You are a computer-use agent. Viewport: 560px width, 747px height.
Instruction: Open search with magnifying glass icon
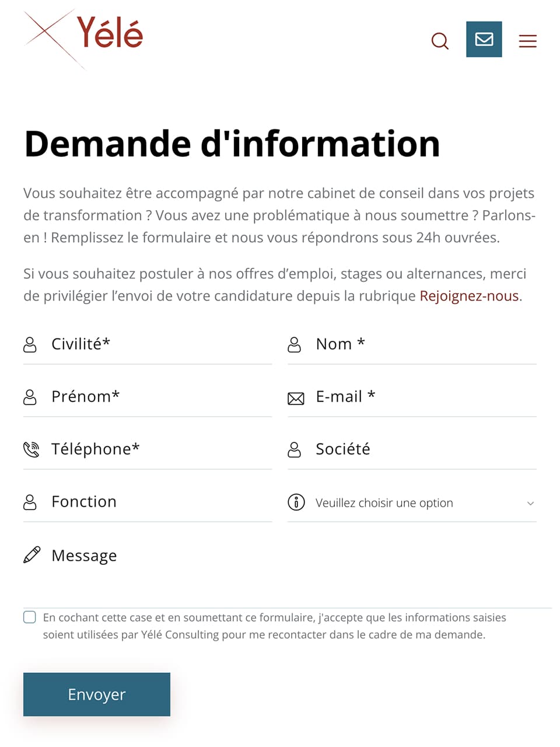click(x=440, y=41)
